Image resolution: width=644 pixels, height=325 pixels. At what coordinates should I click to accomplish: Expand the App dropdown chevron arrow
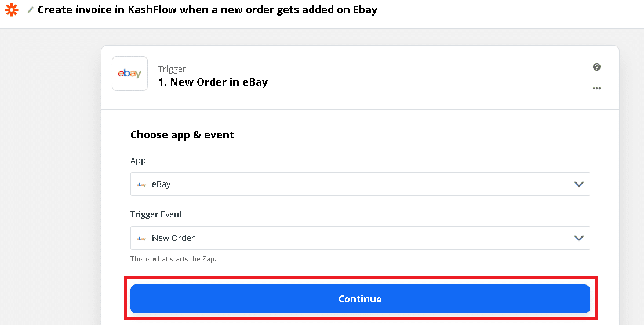578,184
